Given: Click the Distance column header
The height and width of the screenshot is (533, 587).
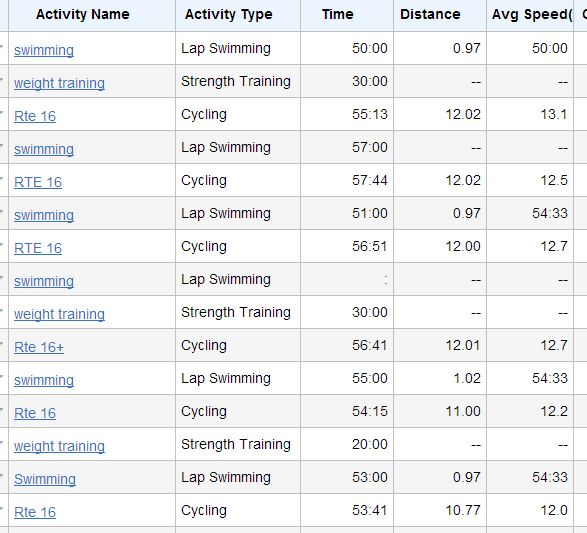Looking at the screenshot, I should pyautogui.click(x=430, y=14).
